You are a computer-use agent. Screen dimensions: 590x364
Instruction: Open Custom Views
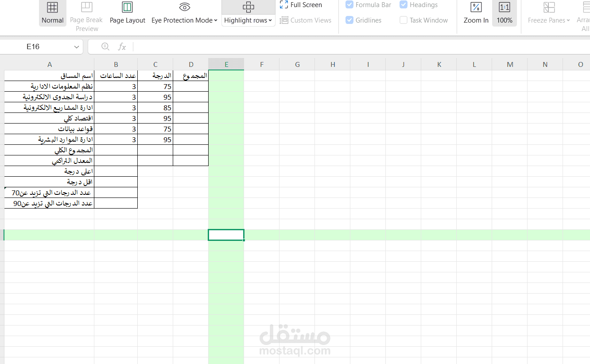click(306, 20)
